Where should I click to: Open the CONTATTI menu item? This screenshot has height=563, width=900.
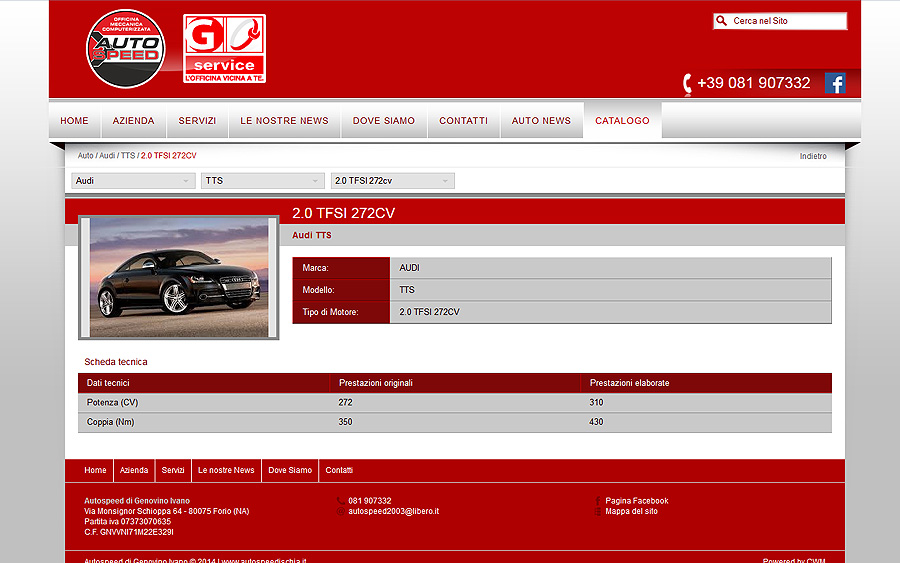464,121
